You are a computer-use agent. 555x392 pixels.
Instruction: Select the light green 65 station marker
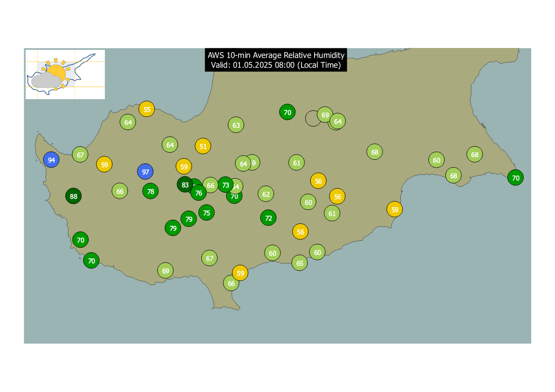tap(300, 263)
